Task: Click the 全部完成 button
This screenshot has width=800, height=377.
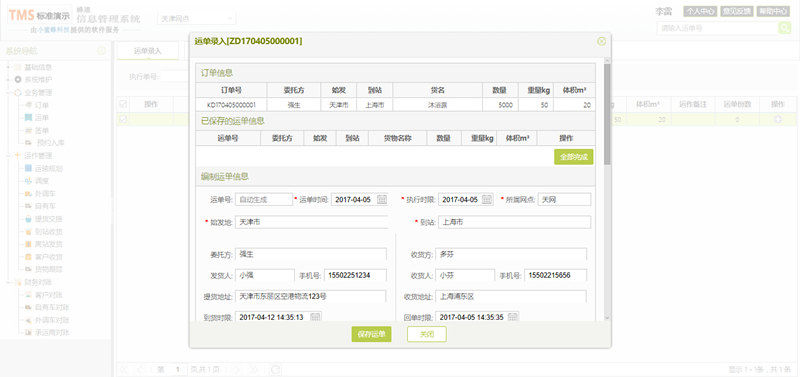Action: click(x=573, y=157)
